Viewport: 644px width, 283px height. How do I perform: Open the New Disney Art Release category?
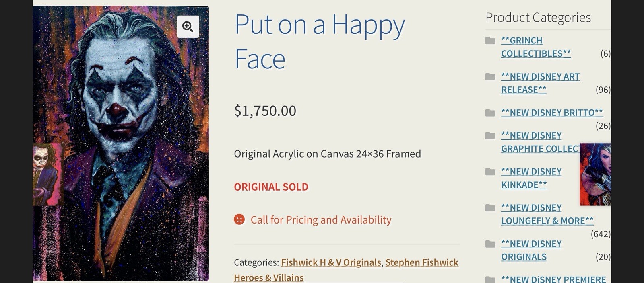[x=540, y=83]
